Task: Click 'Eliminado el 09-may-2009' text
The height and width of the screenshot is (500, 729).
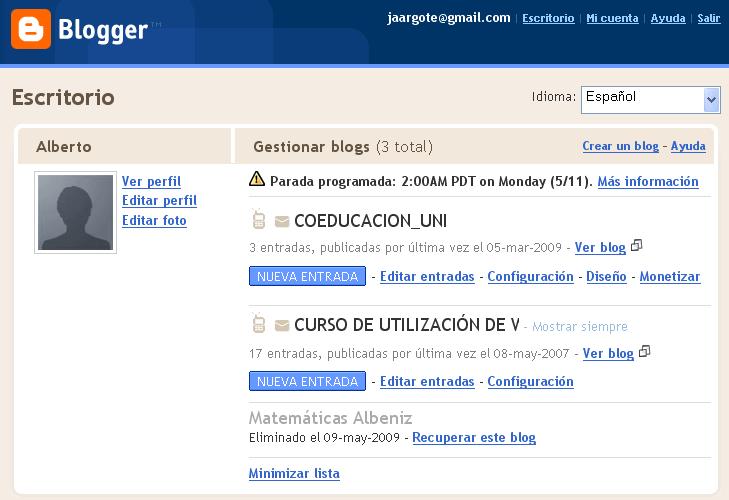Action: [x=324, y=438]
